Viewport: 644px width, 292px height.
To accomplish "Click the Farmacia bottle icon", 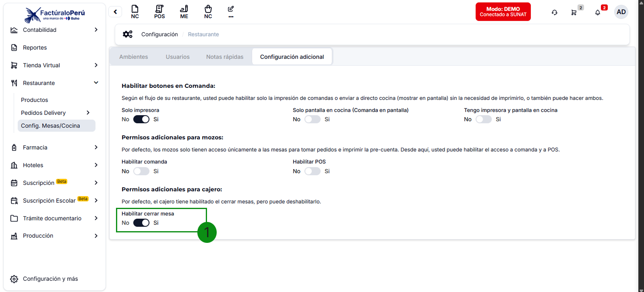I will click(x=14, y=147).
